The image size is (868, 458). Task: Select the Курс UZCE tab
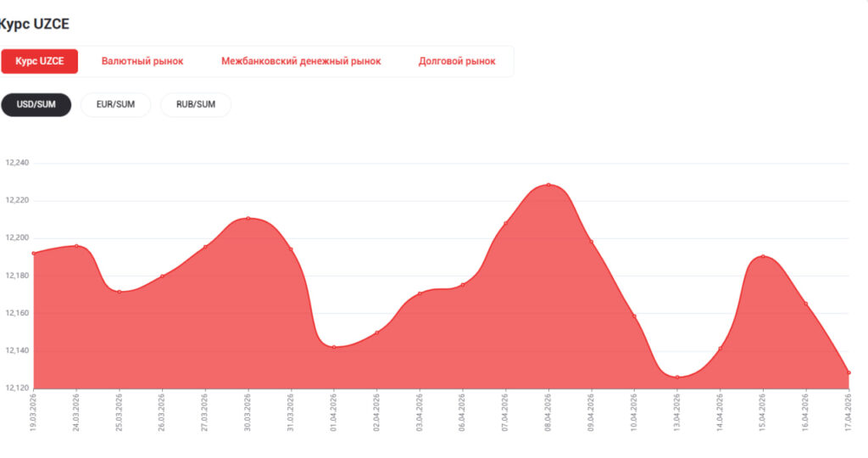coord(40,61)
